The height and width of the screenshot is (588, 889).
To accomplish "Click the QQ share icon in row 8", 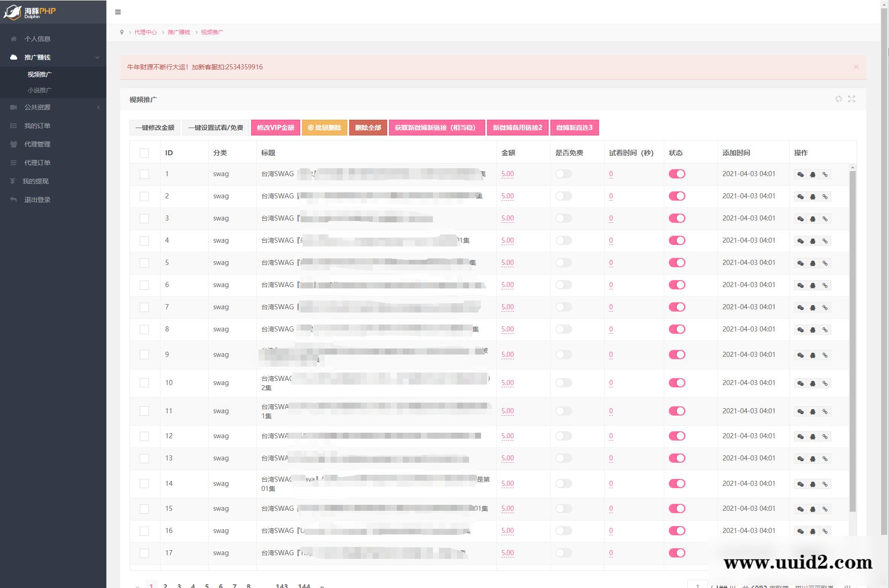I will pos(813,330).
